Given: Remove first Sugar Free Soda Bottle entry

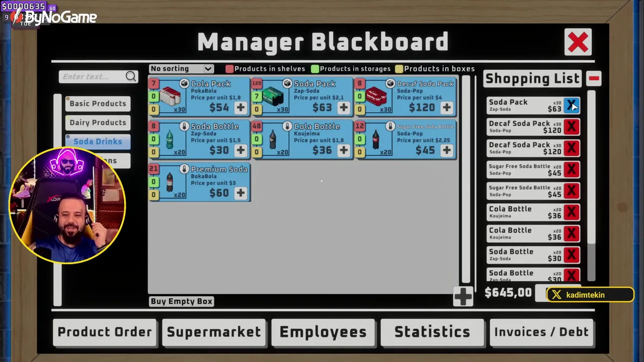Looking at the screenshot, I should coord(572,169).
